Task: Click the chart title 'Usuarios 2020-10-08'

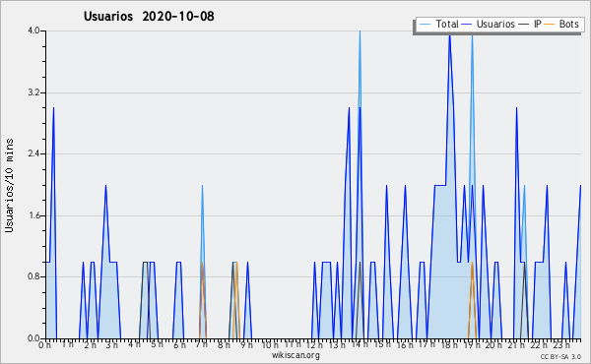Action: (149, 17)
